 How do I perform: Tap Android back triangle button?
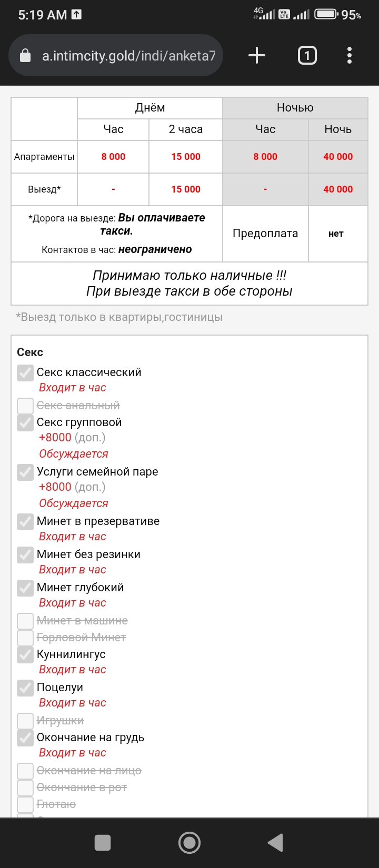276,843
